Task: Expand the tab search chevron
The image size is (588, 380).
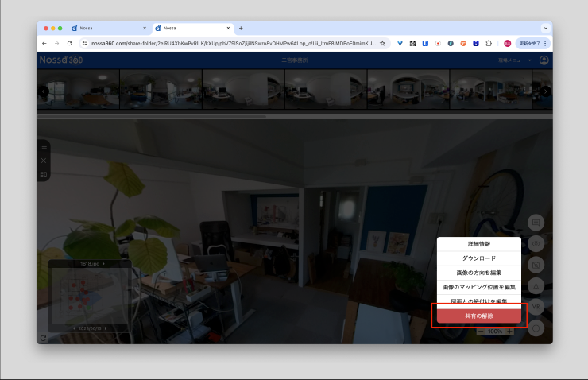Action: tap(546, 28)
